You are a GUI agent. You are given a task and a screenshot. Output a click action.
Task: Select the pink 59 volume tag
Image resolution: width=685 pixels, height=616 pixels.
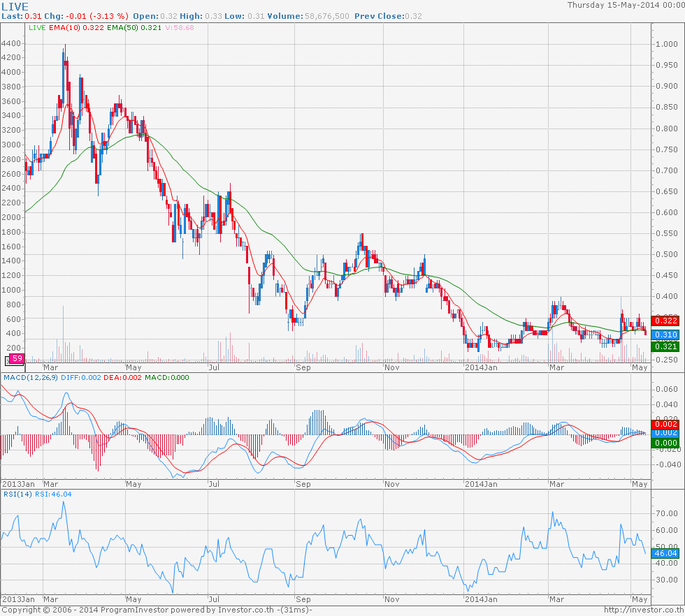[x=17, y=358]
